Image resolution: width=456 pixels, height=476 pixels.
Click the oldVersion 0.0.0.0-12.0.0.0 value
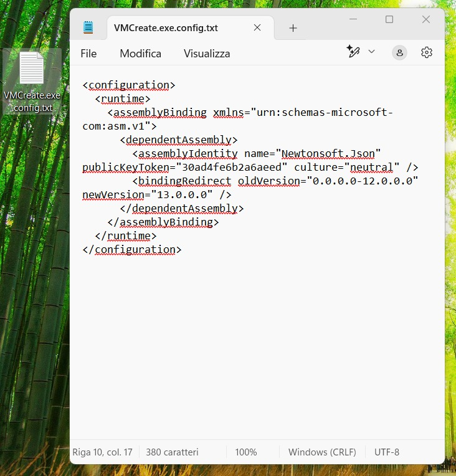[363, 181]
